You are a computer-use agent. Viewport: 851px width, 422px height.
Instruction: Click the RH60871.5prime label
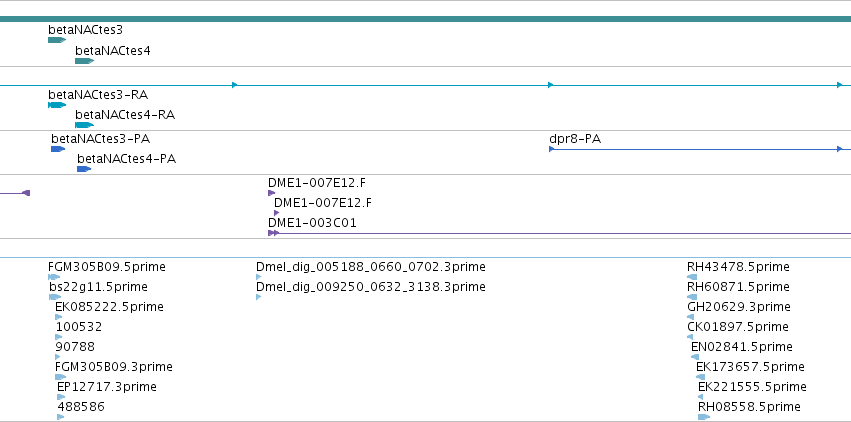[x=738, y=287]
